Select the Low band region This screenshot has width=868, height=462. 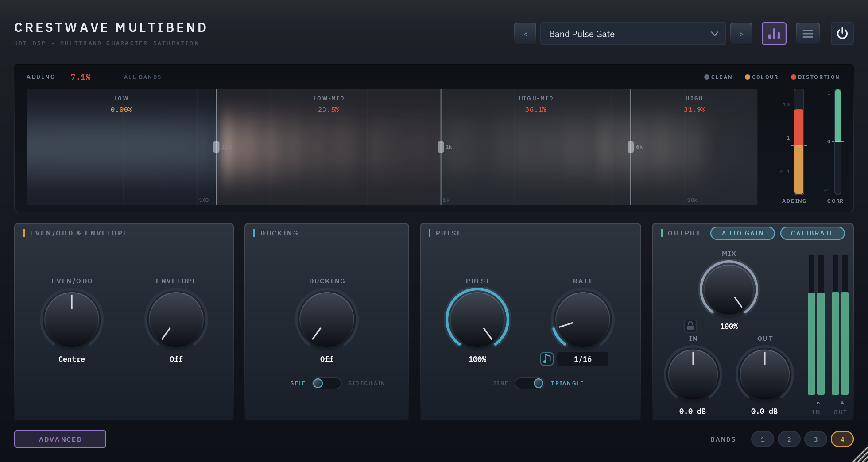[x=121, y=147]
